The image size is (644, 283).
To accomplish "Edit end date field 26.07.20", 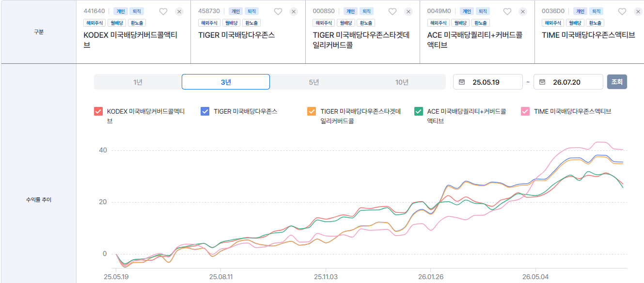I will [568, 82].
